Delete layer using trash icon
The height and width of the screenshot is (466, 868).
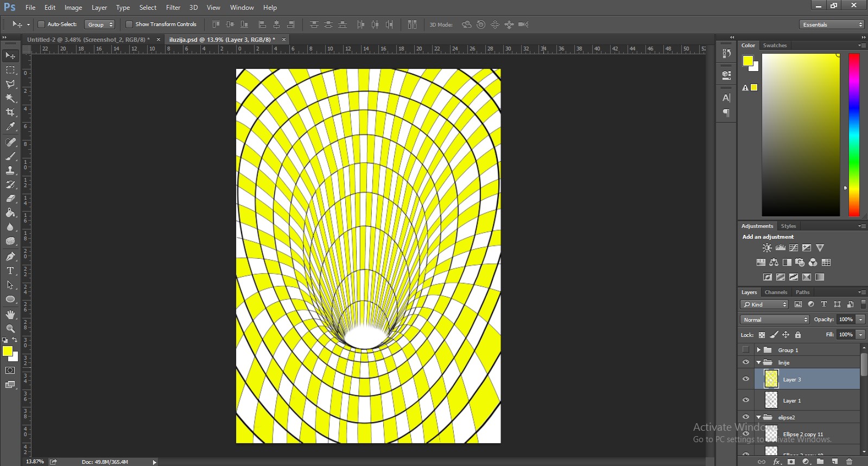tap(850, 462)
